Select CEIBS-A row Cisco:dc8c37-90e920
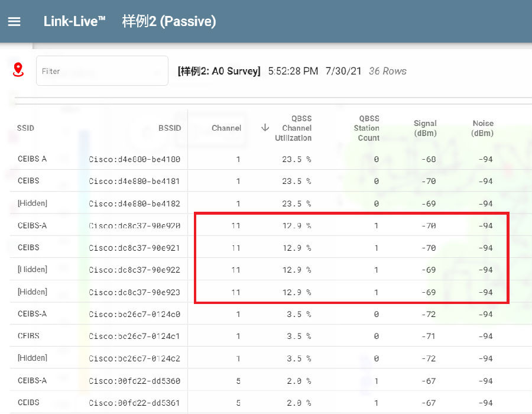Viewport: 532px width, 414px height. (x=134, y=225)
